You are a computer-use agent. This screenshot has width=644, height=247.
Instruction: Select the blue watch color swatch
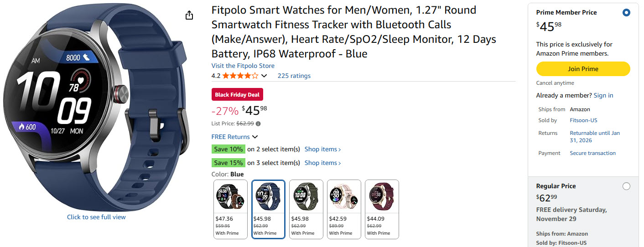pyautogui.click(x=268, y=209)
